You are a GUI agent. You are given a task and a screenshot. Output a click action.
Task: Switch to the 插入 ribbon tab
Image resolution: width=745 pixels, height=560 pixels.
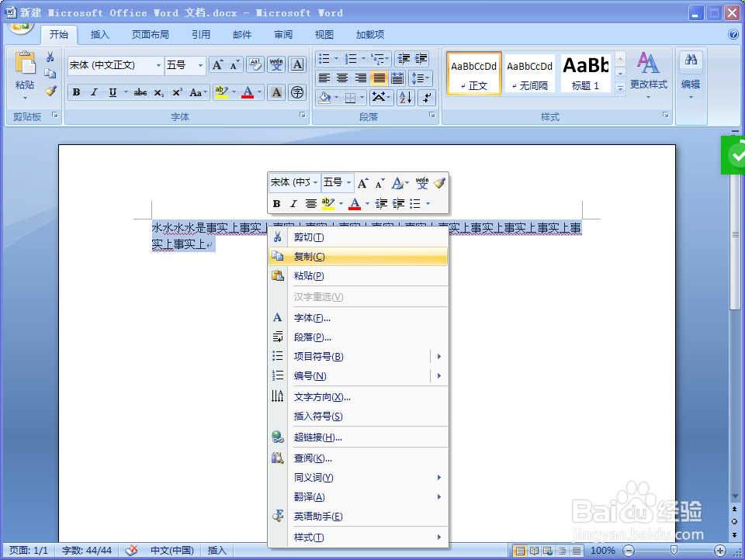(100, 34)
